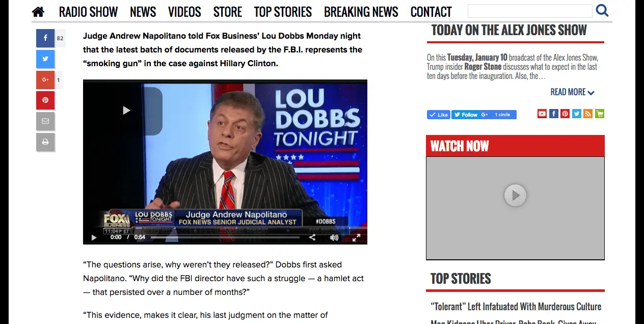This screenshot has height=324, width=644.
Task: Pin article with Pinterest sidebar icon
Action: [x=45, y=100]
